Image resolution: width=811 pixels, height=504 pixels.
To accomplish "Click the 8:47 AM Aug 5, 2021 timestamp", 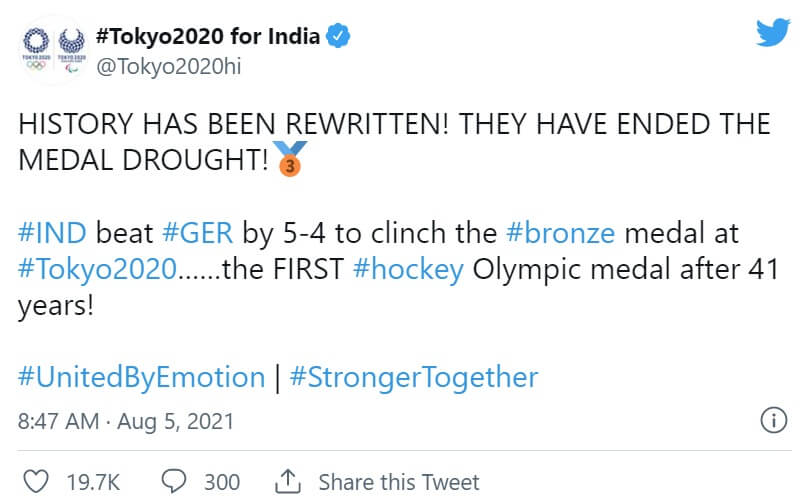I will (126, 421).
